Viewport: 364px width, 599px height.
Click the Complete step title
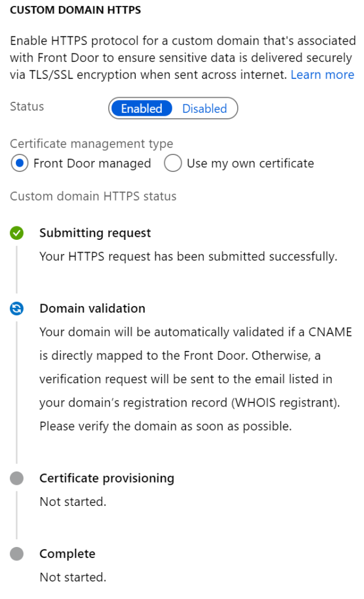(x=68, y=553)
